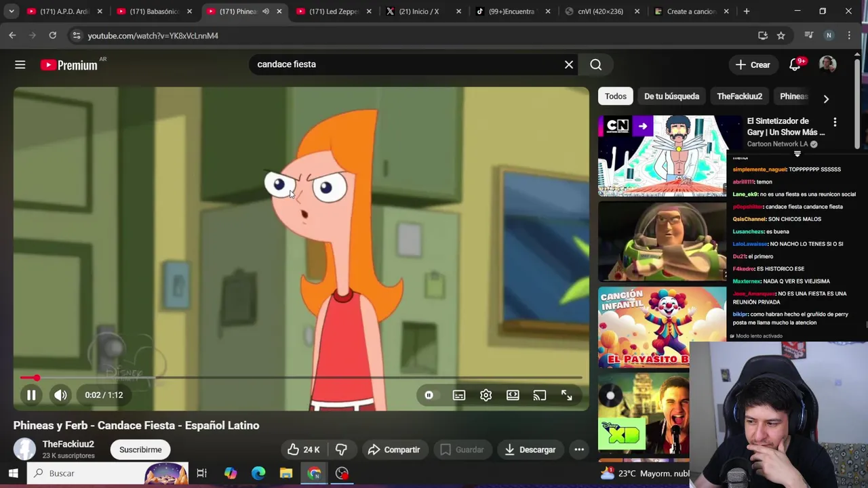868x488 pixels.
Task: Clear the search box text
Action: (x=569, y=64)
